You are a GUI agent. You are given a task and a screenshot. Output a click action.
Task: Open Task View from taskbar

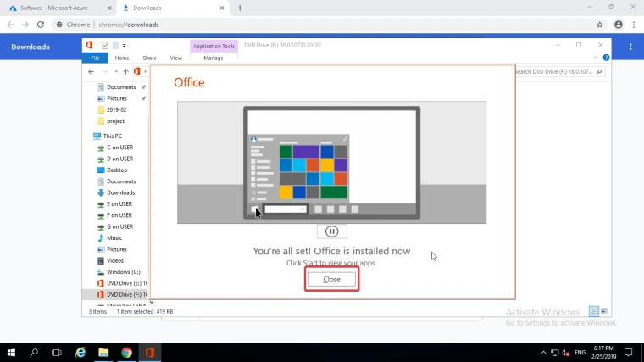click(57, 353)
